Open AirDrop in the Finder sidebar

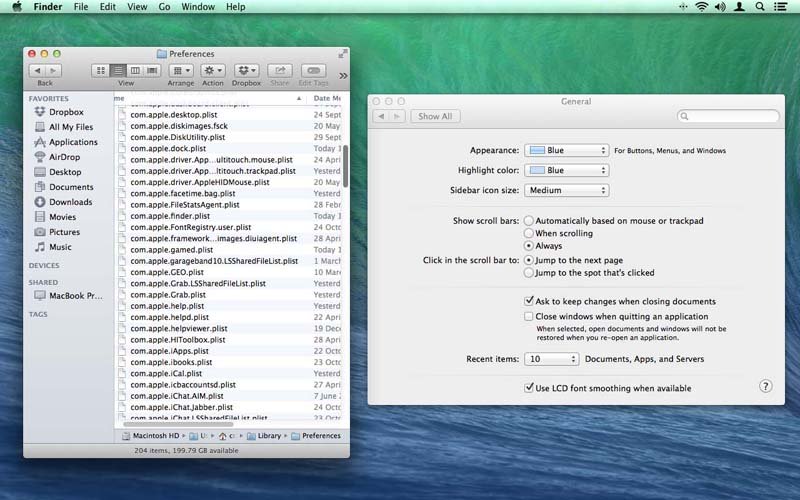tap(64, 157)
